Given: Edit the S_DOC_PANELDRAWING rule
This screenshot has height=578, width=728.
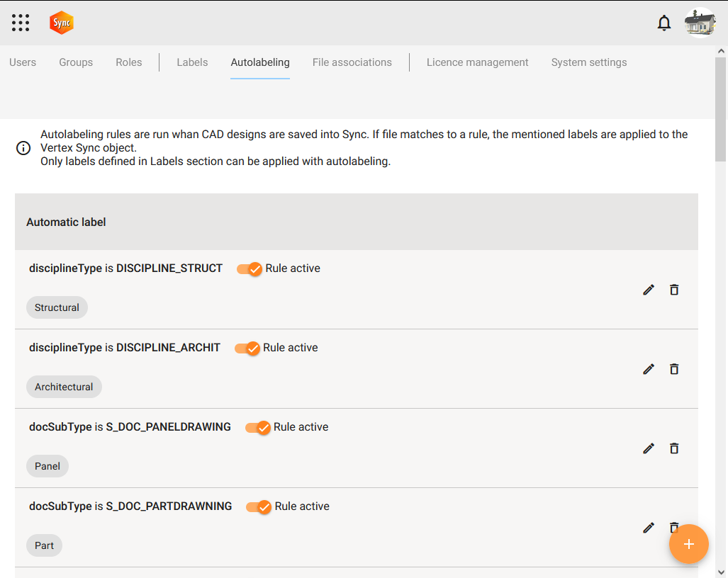Looking at the screenshot, I should tap(649, 448).
